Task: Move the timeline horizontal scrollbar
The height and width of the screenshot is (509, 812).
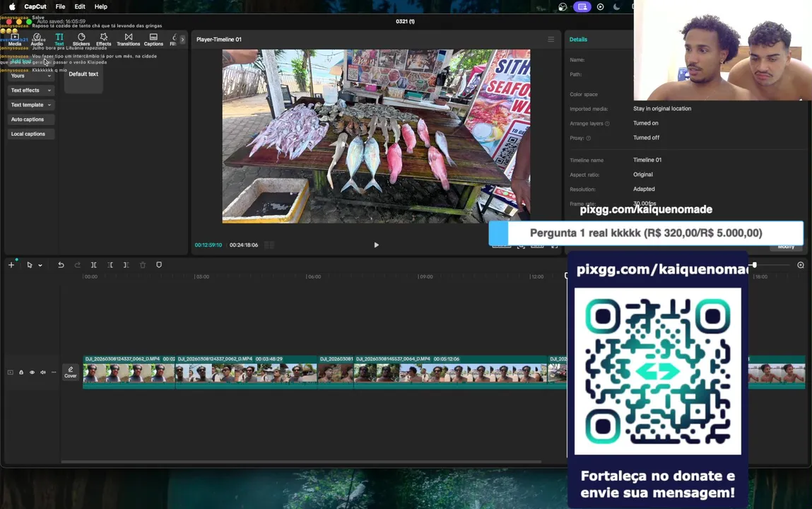Action: (x=301, y=462)
